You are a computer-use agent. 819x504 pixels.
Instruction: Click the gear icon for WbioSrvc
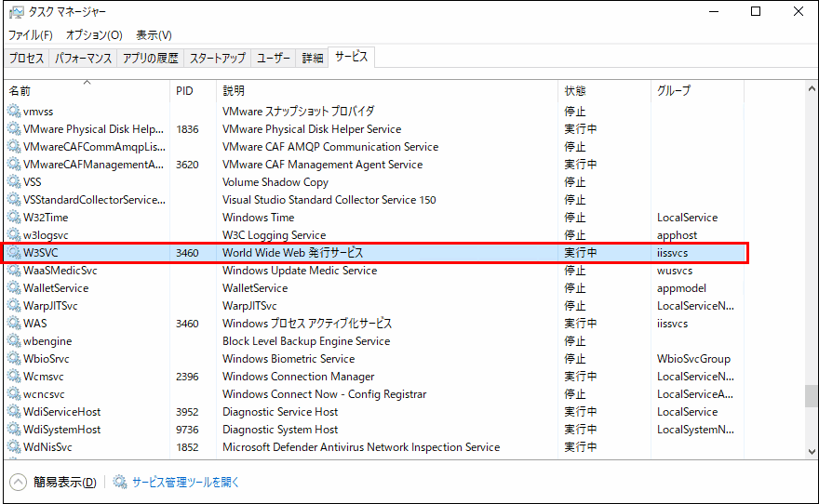click(x=14, y=359)
